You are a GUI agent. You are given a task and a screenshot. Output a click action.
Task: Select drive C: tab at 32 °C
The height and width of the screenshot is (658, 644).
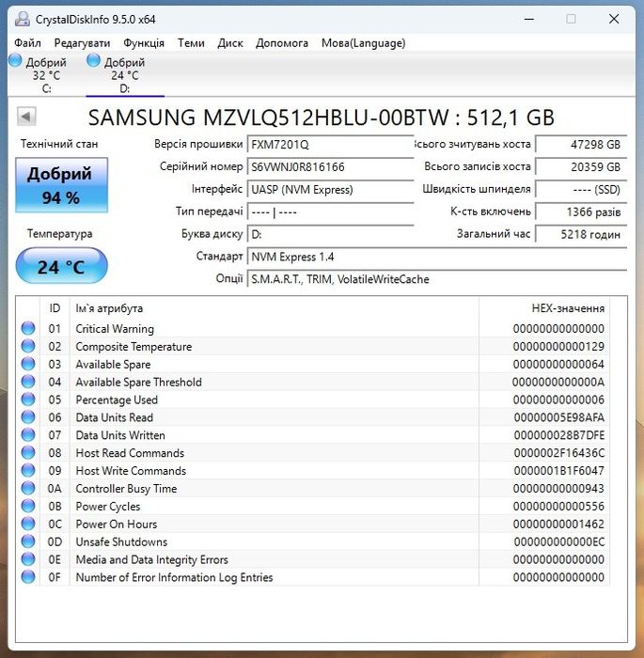point(46,75)
